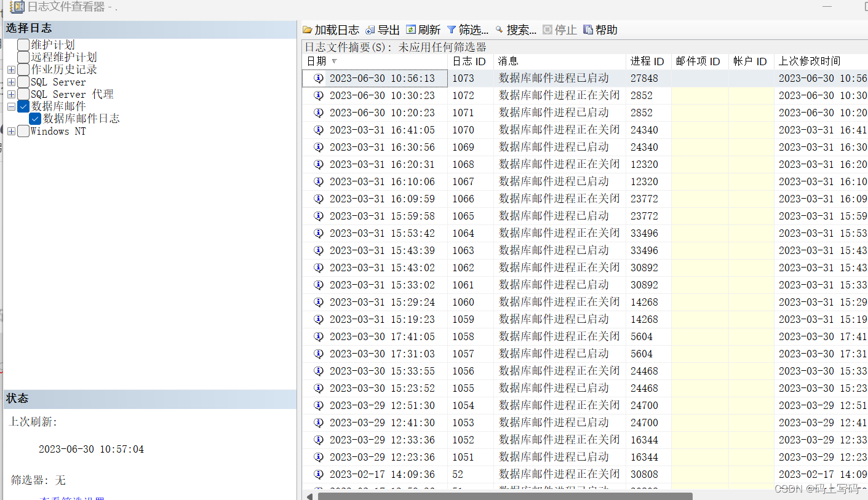This screenshot has width=868, height=500.
Task: Click info icon of log row 1071
Action: [319, 113]
